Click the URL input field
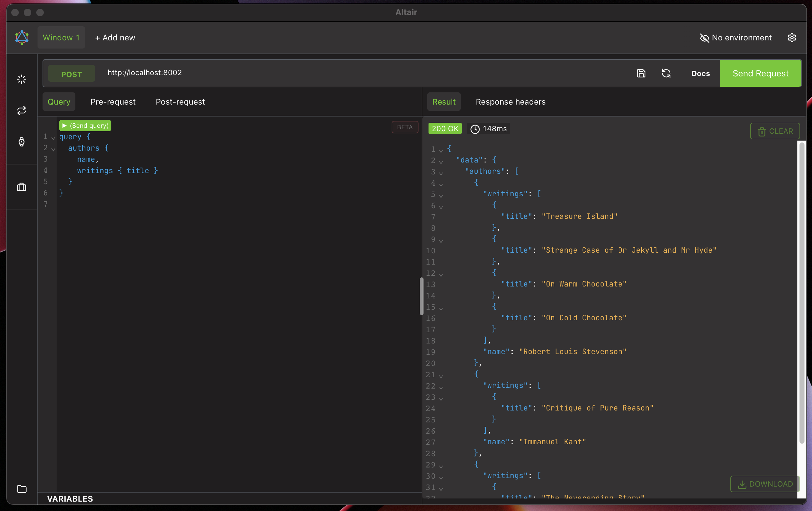The width and height of the screenshot is (812, 511). click(x=337, y=73)
